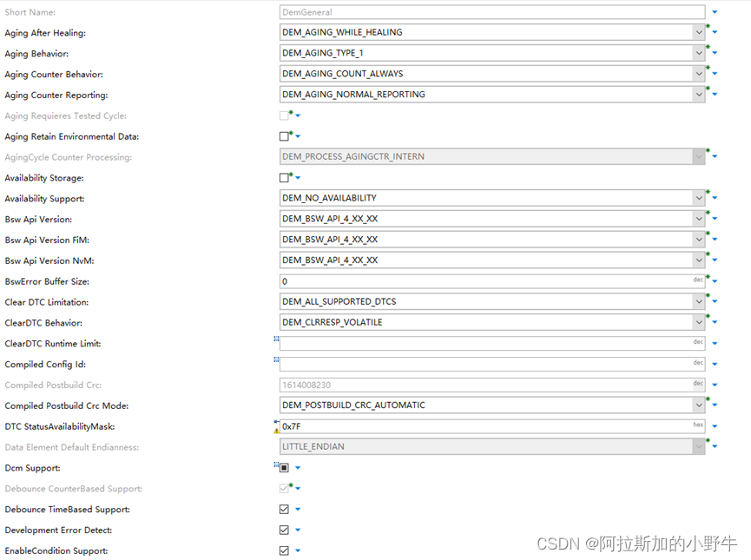The image size is (751, 560).
Task: Toggle the Availability Storage checkbox
Action: [x=284, y=178]
